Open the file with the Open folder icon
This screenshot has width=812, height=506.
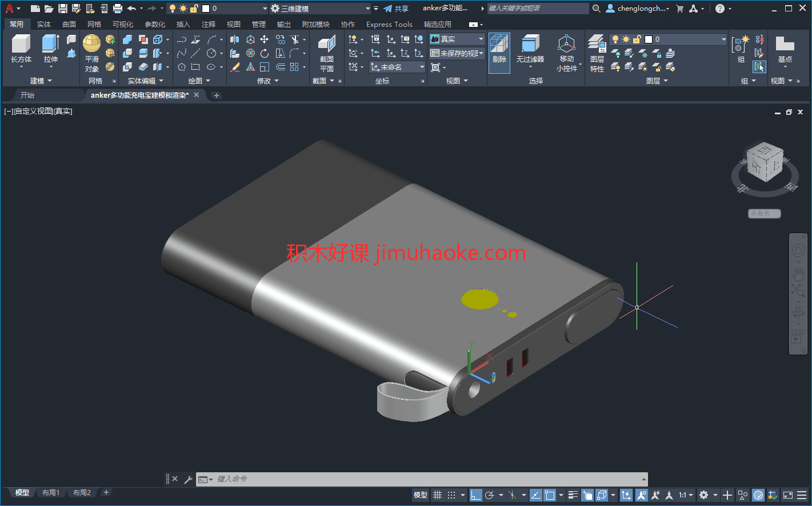(49, 8)
